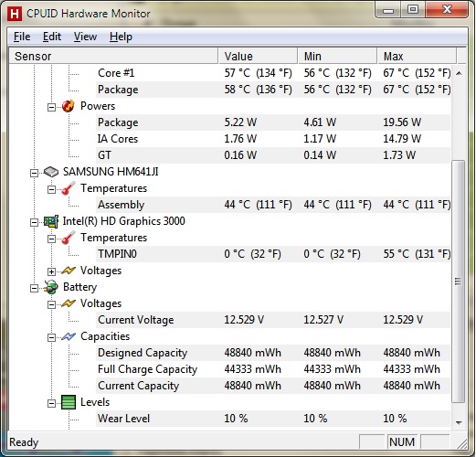This screenshot has width=476, height=457.
Task: Collapse the Levels node
Action: pyautogui.click(x=51, y=403)
